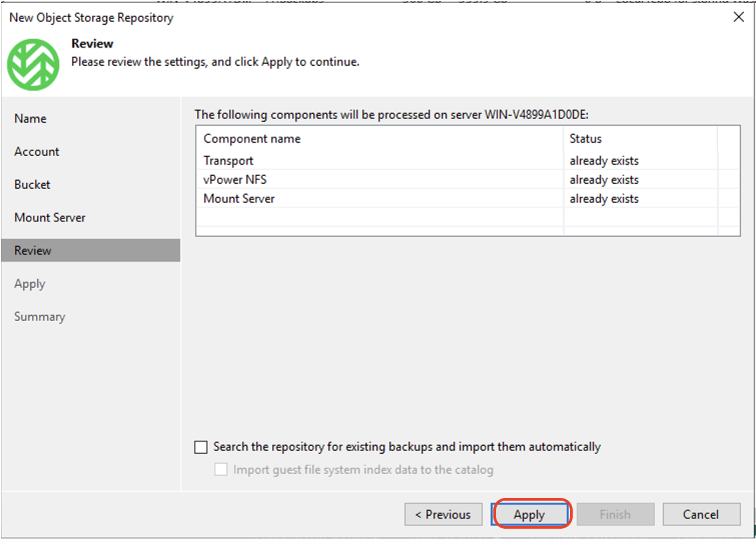756x540 pixels.
Task: Select the Transport component row
Action: [468, 161]
